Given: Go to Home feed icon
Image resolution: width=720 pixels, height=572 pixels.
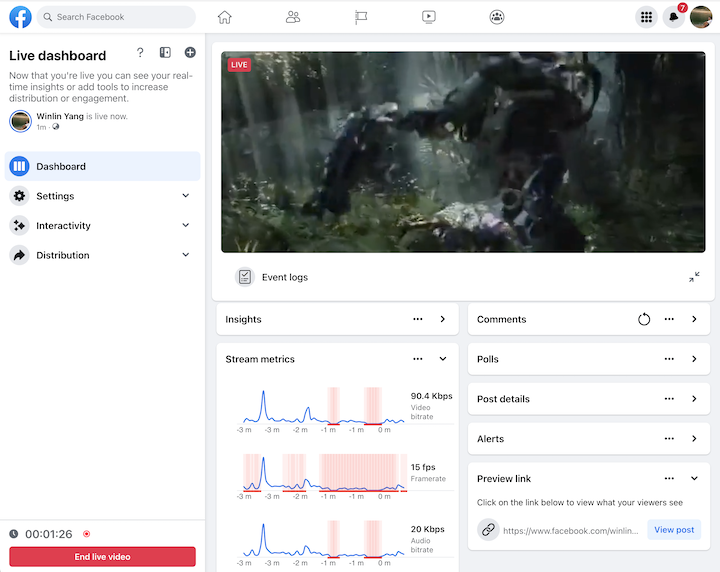Looking at the screenshot, I should pyautogui.click(x=225, y=17).
